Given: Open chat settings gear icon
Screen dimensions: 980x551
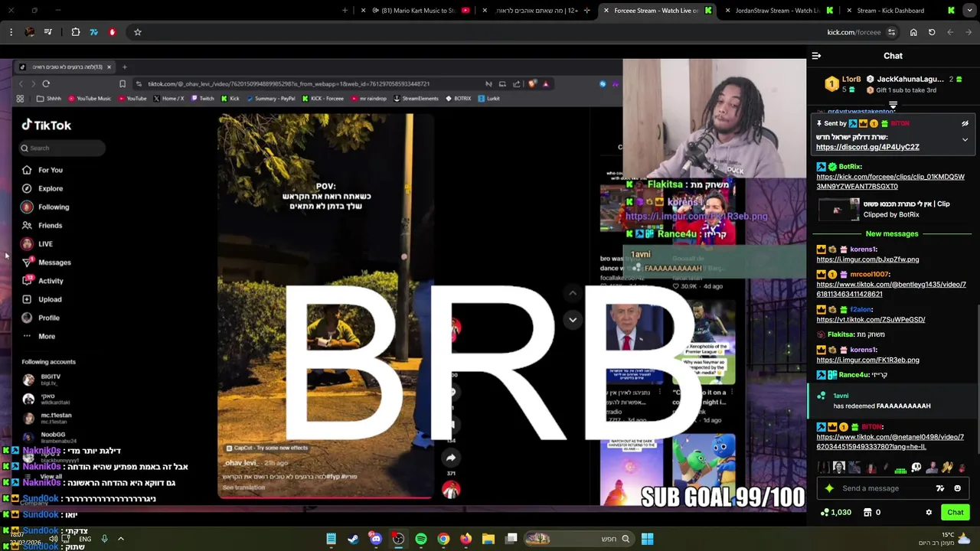Looking at the screenshot, I should point(929,513).
